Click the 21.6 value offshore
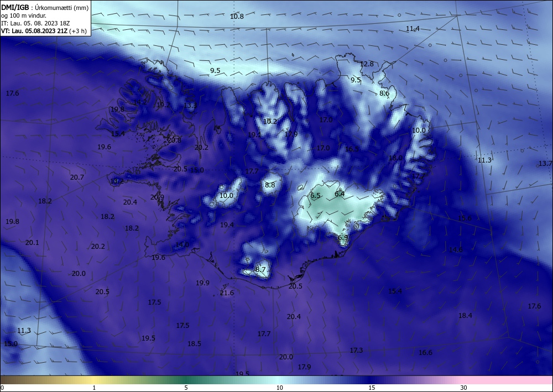This screenshot has width=553, height=392. pos(227,292)
